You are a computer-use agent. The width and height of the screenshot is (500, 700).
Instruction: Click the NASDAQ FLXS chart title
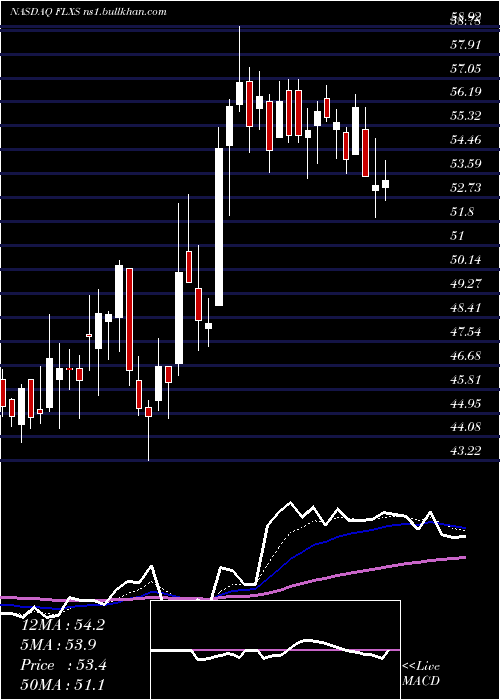click(x=88, y=11)
